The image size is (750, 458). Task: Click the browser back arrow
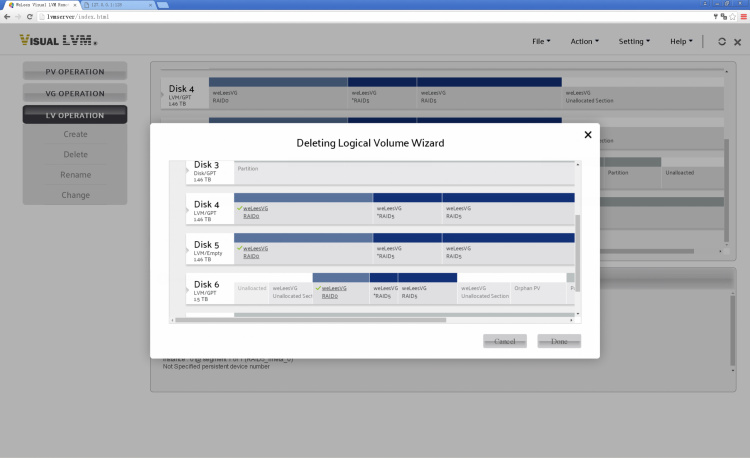coord(7,17)
